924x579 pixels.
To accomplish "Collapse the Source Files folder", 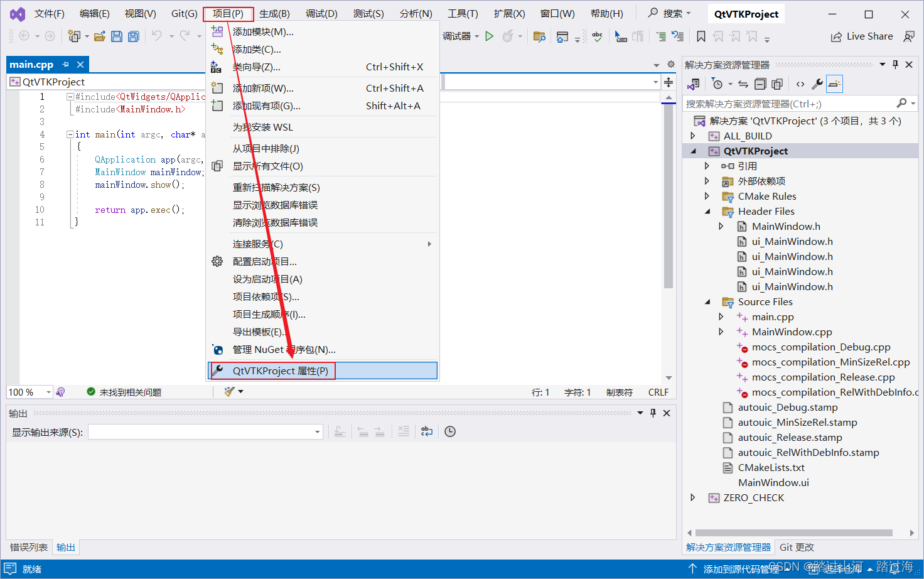I will pyautogui.click(x=707, y=302).
